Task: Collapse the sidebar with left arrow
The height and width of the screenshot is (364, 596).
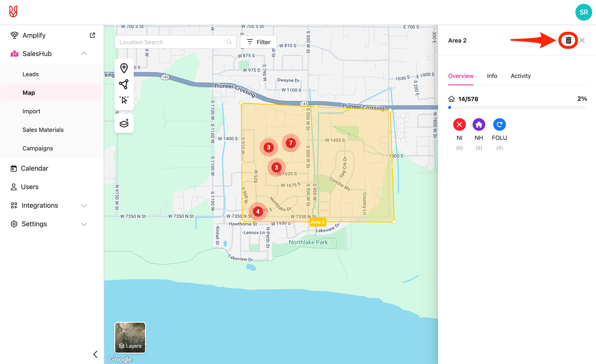Action: 95,354
